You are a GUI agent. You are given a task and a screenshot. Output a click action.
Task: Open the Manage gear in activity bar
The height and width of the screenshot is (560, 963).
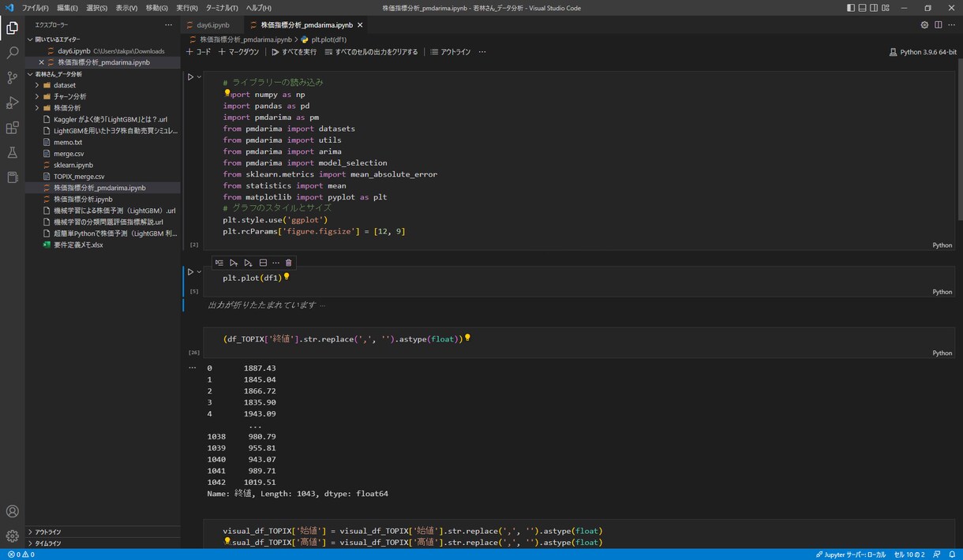12,536
